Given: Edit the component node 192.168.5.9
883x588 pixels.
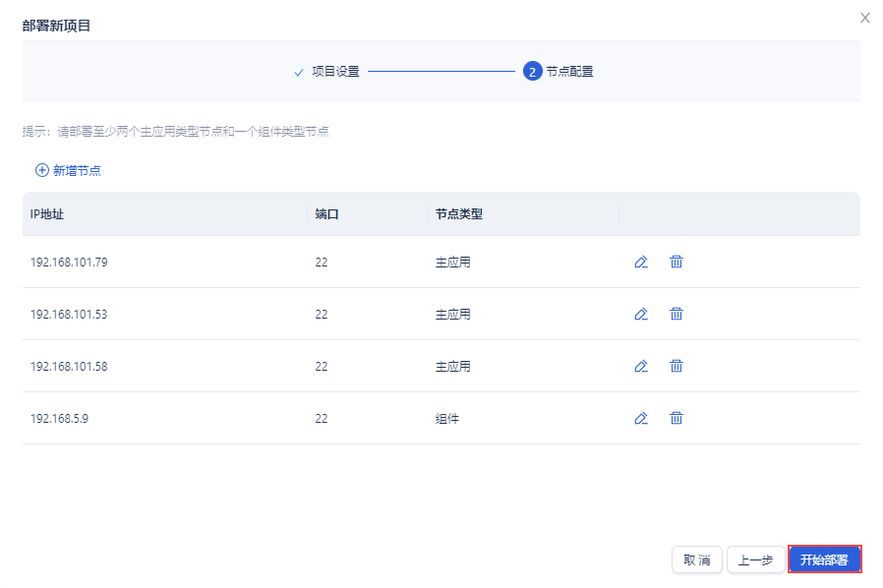Looking at the screenshot, I should (641, 418).
